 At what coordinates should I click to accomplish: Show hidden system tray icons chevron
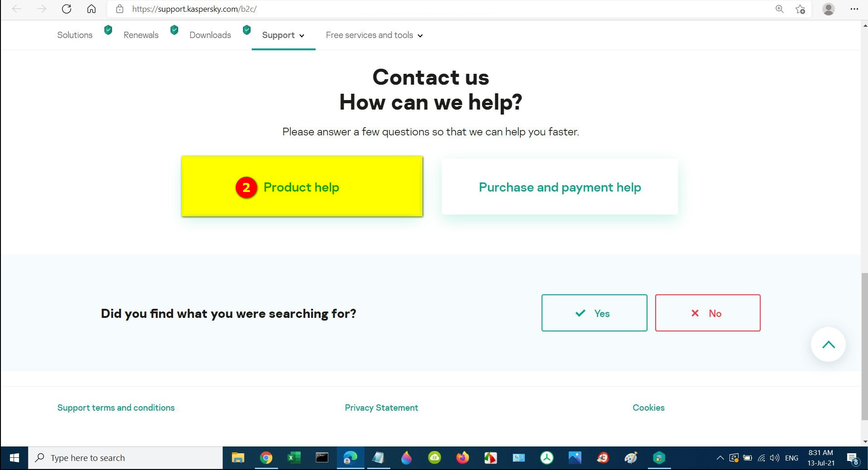(x=720, y=458)
